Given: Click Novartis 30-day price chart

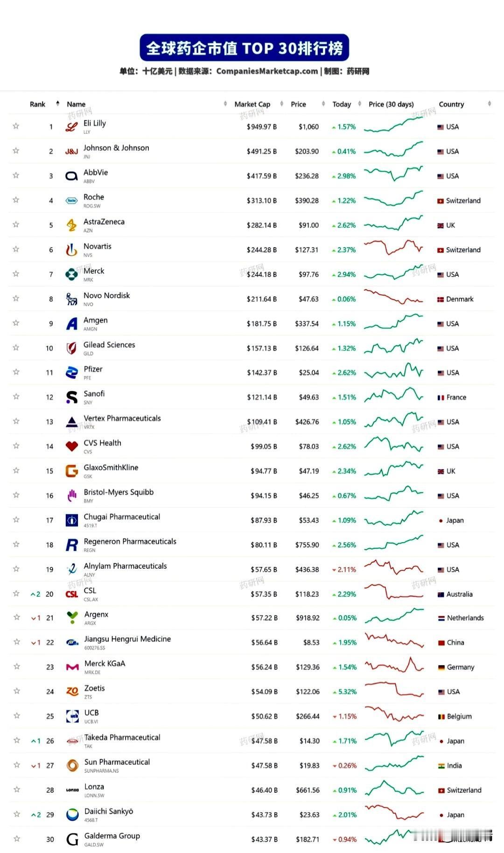Looking at the screenshot, I should 393,247.
